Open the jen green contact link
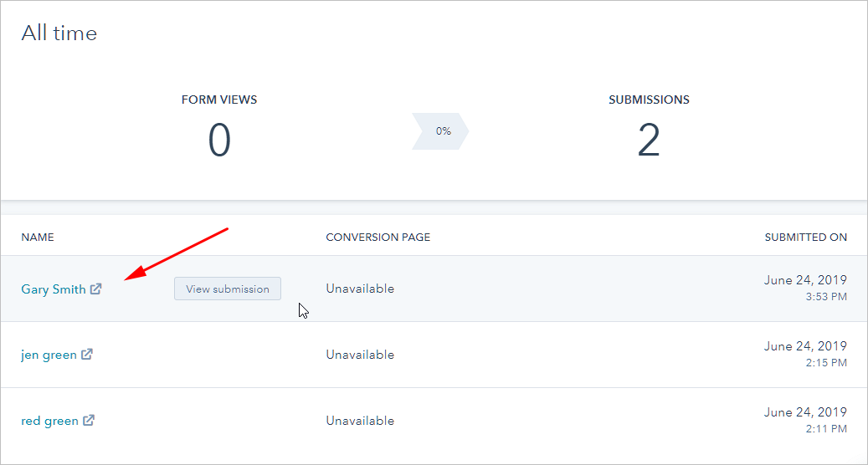868x465 pixels. click(x=49, y=355)
